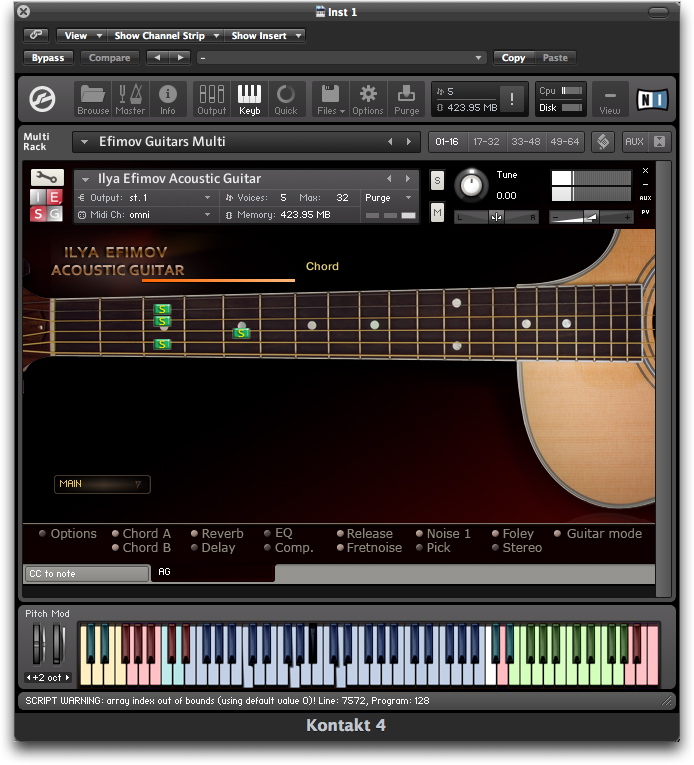The width and height of the screenshot is (694, 765).
Task: Toggle the EQ option
Action: [278, 533]
